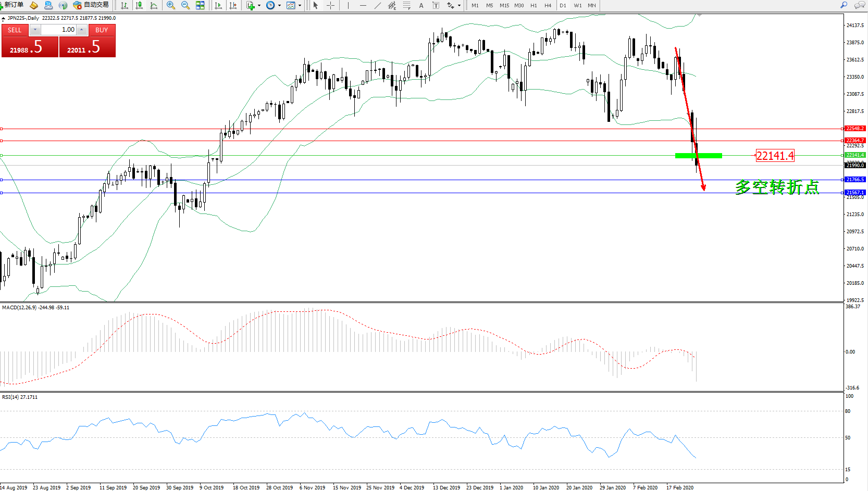Viewport: 868px width, 491px height.
Task: Switch chart to candlestick mode
Action: coord(139,5)
